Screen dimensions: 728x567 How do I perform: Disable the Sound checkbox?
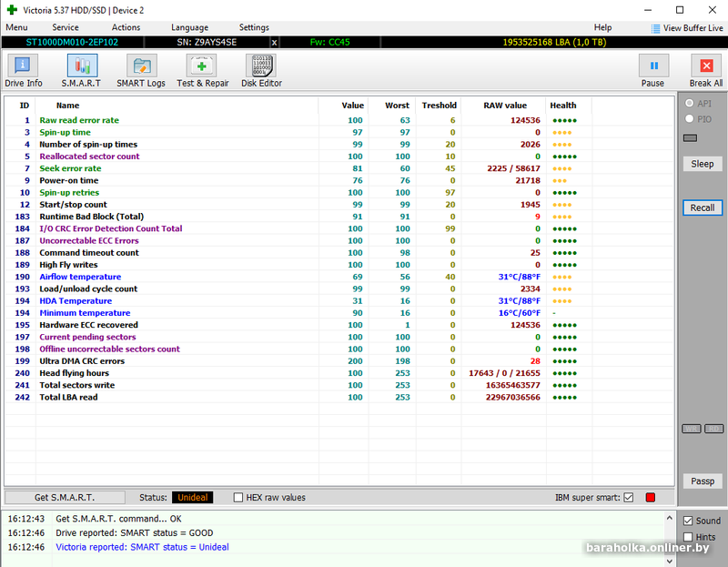[x=688, y=521]
